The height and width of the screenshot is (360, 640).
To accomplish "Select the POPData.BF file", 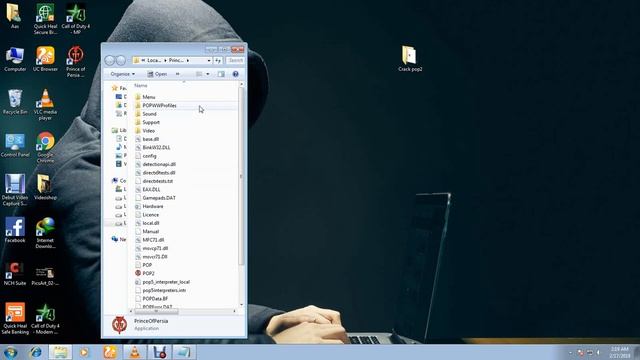I will point(151,299).
